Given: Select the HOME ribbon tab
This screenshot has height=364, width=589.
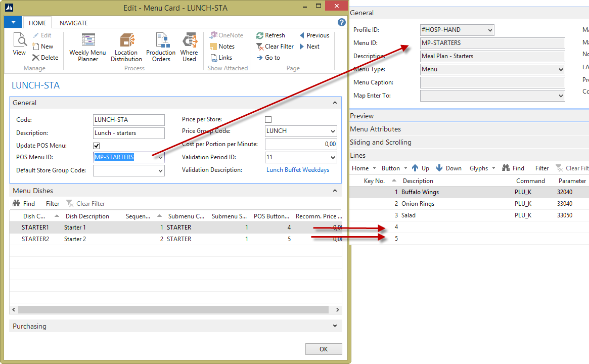Looking at the screenshot, I should click(x=37, y=23).
